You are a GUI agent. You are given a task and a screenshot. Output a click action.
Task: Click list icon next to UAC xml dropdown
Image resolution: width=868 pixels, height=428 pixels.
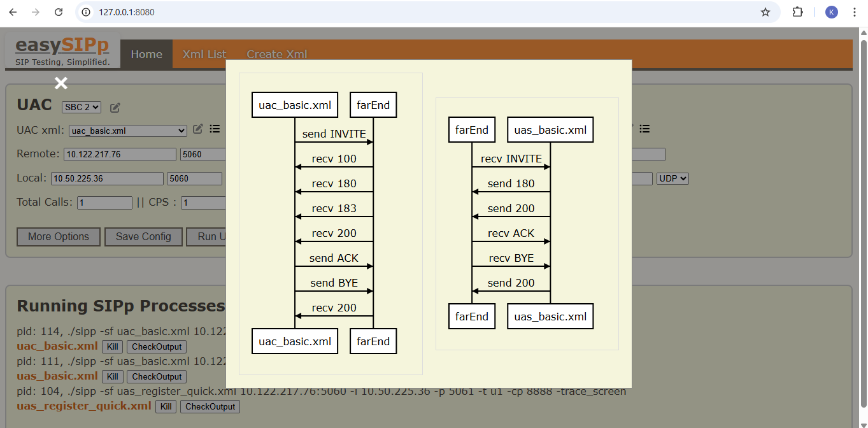tap(215, 129)
